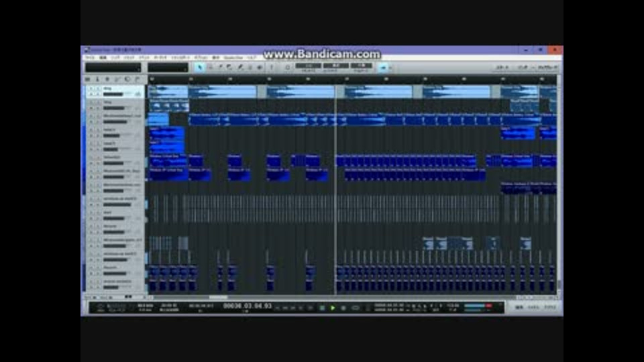Click the instrument icon on the first Sing track
The height and width of the screenshot is (362, 644).
[x=138, y=95]
